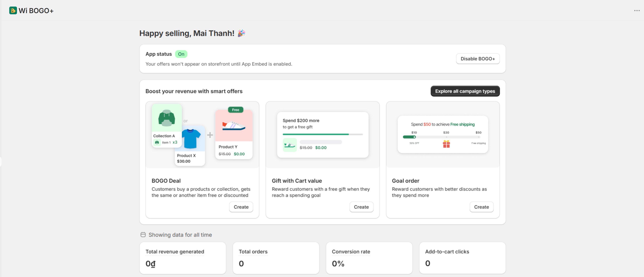Viewport: 644px width, 277px height.
Task: Click the Wi BOGO+ app title text
Action: (x=36, y=11)
